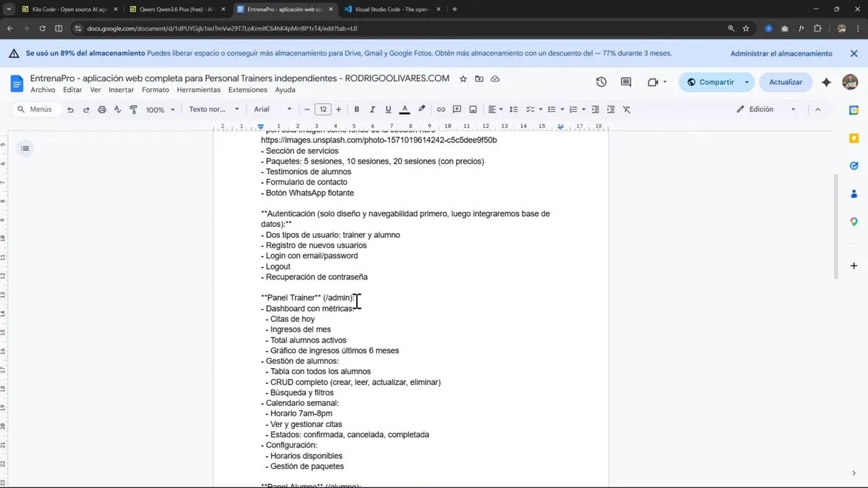Toggle underline formatting

pyautogui.click(x=388, y=109)
